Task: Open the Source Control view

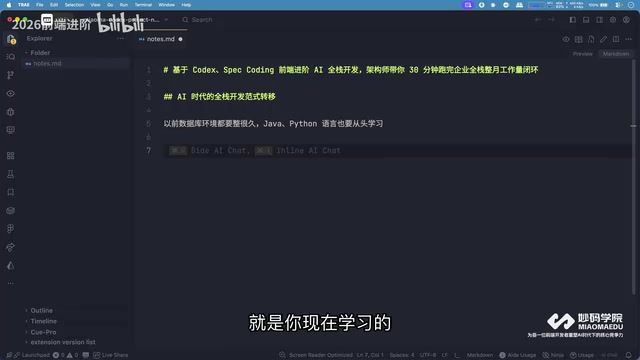Action: coord(11,75)
